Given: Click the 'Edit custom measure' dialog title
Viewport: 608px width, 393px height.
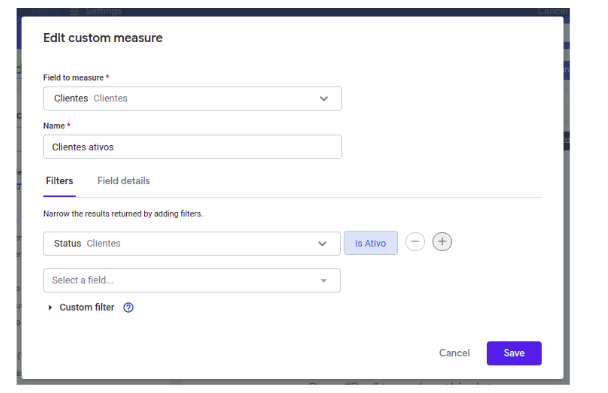Looking at the screenshot, I should [x=103, y=38].
